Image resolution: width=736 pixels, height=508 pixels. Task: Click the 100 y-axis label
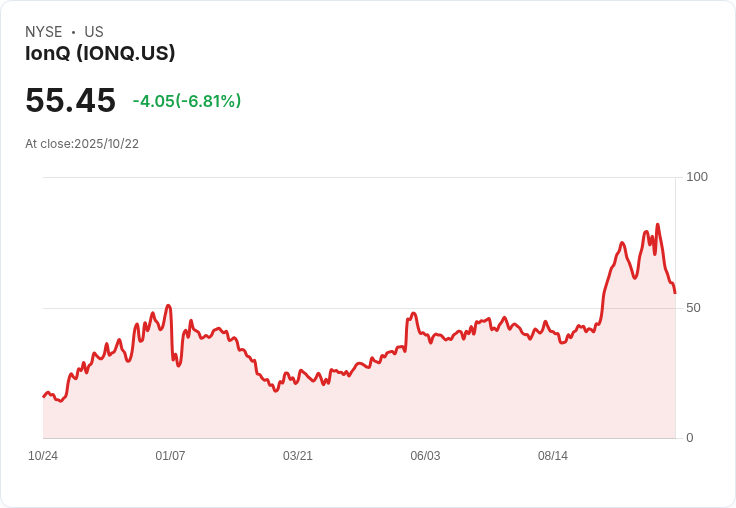point(697,177)
